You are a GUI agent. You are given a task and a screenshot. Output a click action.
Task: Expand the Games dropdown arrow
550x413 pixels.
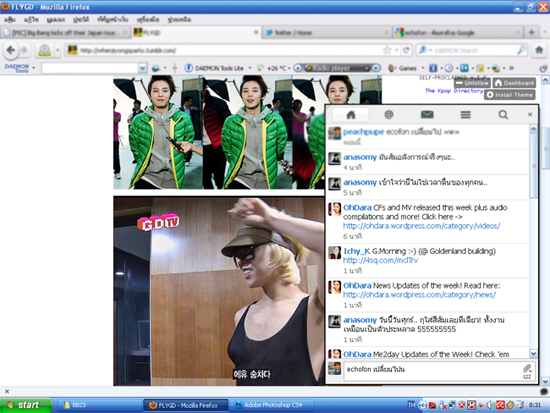[423, 68]
